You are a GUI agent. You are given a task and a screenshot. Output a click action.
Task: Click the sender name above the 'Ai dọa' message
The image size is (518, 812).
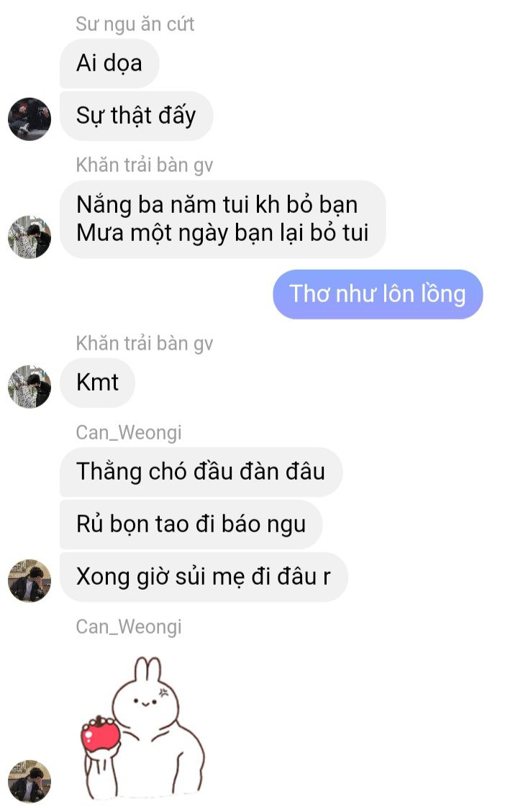[x=135, y=24]
